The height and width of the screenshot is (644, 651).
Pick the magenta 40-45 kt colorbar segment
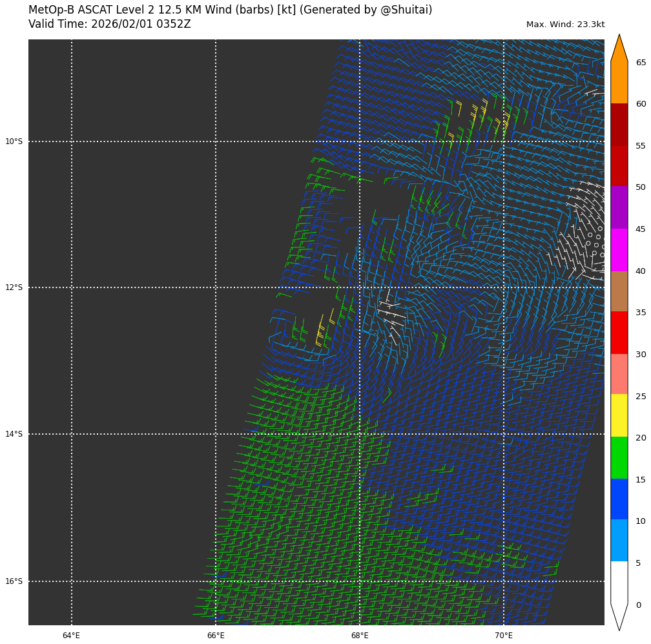pos(619,249)
